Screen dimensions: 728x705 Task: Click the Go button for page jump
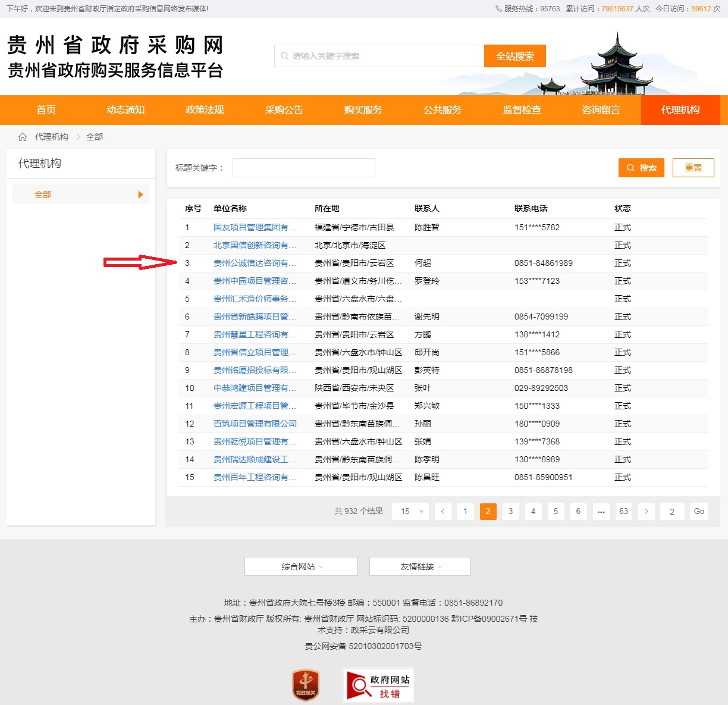(699, 512)
